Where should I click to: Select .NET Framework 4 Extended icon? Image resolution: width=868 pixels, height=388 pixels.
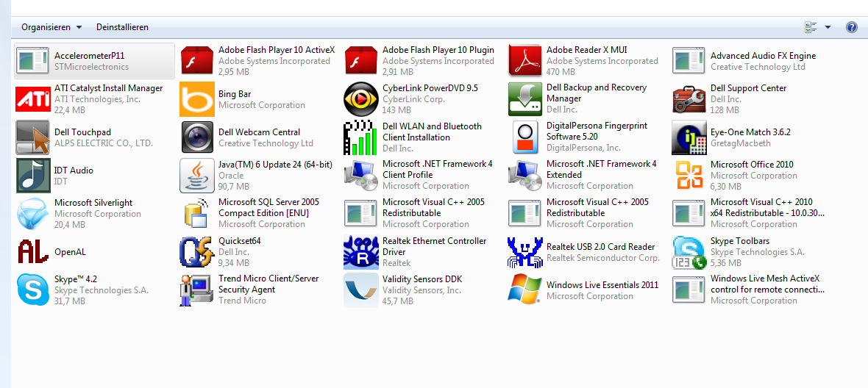(524, 175)
